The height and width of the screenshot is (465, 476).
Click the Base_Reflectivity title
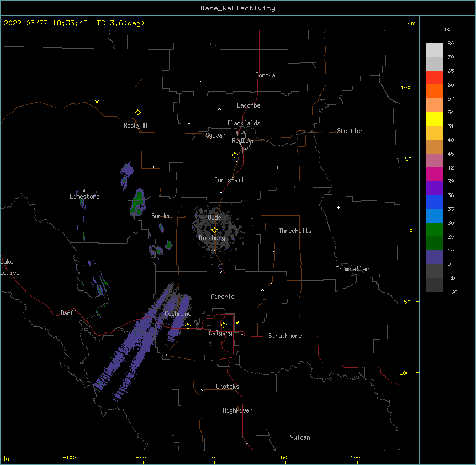pos(238,8)
